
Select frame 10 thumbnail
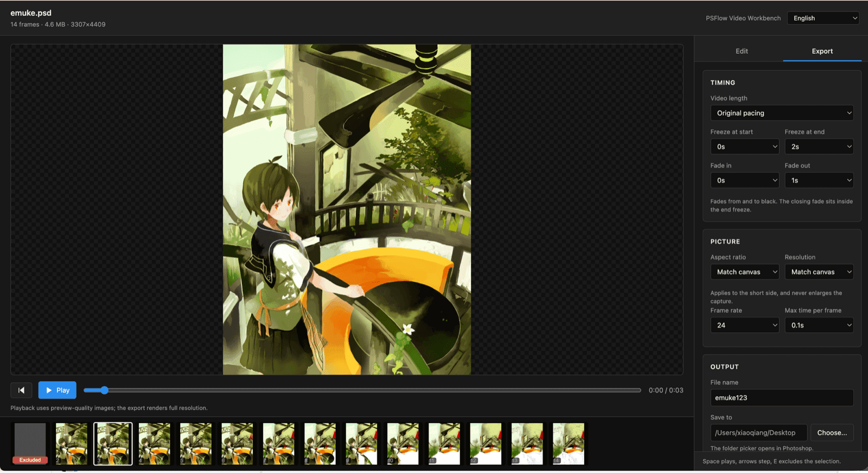403,444
